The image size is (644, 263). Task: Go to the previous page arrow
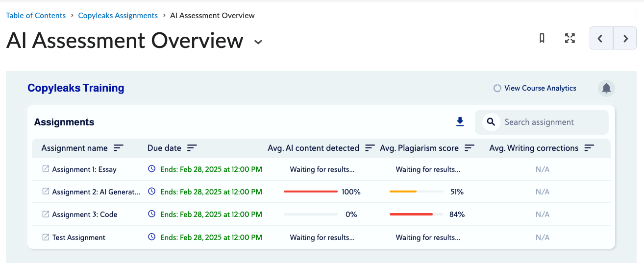click(601, 39)
